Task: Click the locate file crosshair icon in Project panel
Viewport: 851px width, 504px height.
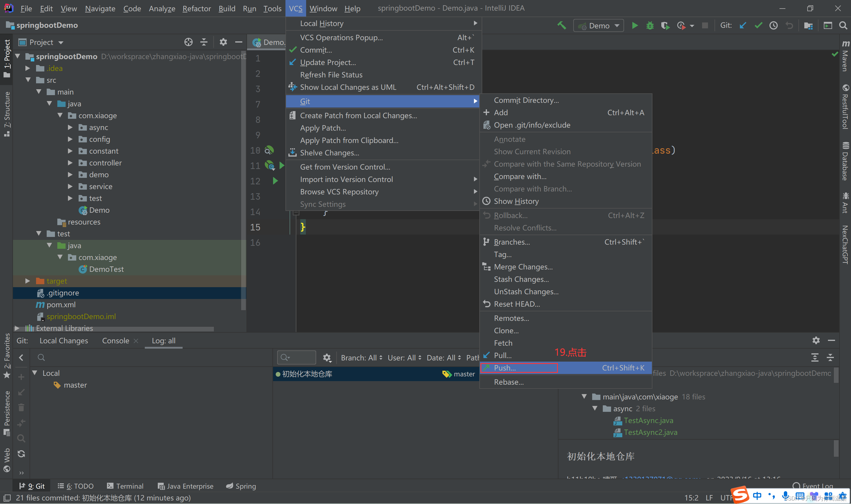Action: (x=188, y=42)
